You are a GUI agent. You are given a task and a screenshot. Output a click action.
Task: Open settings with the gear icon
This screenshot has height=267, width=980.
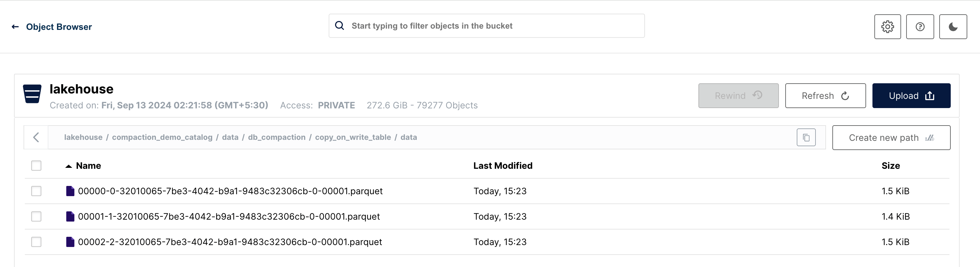point(887,27)
